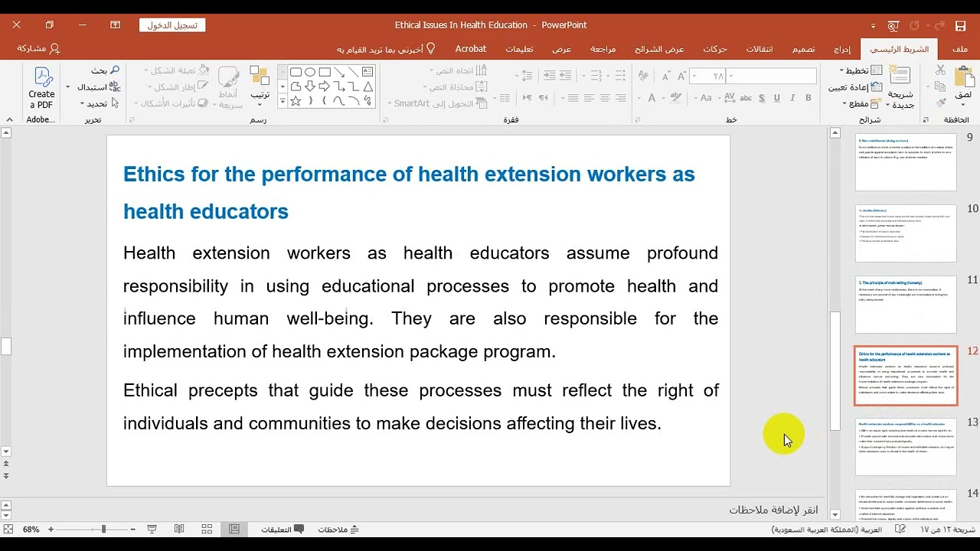980x551 pixels.
Task: Click the بحث (Find) magnifier icon
Action: 114,70
